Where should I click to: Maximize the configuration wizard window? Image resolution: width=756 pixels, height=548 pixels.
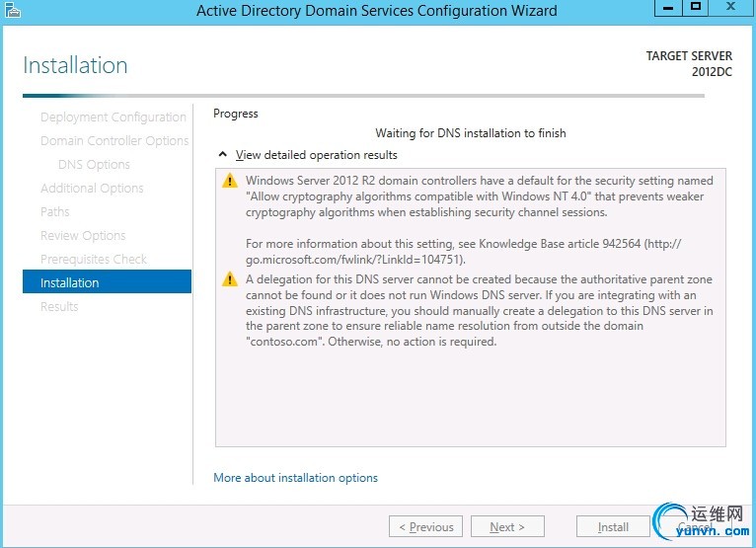pyautogui.click(x=695, y=8)
